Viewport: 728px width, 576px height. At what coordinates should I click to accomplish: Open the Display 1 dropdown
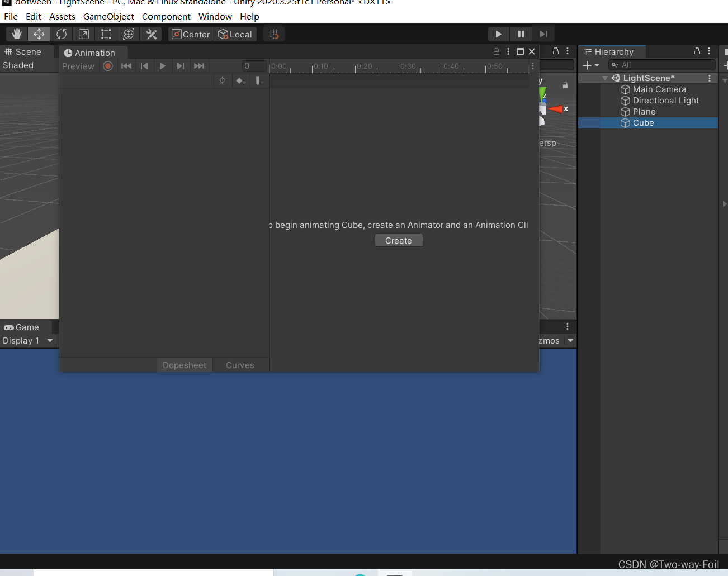pyautogui.click(x=28, y=341)
